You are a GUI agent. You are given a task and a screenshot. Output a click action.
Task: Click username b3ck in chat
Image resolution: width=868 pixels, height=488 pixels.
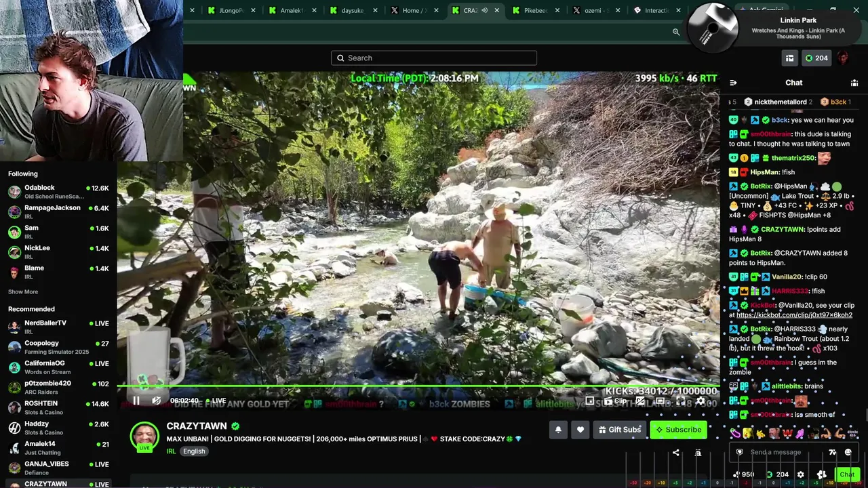pos(781,120)
